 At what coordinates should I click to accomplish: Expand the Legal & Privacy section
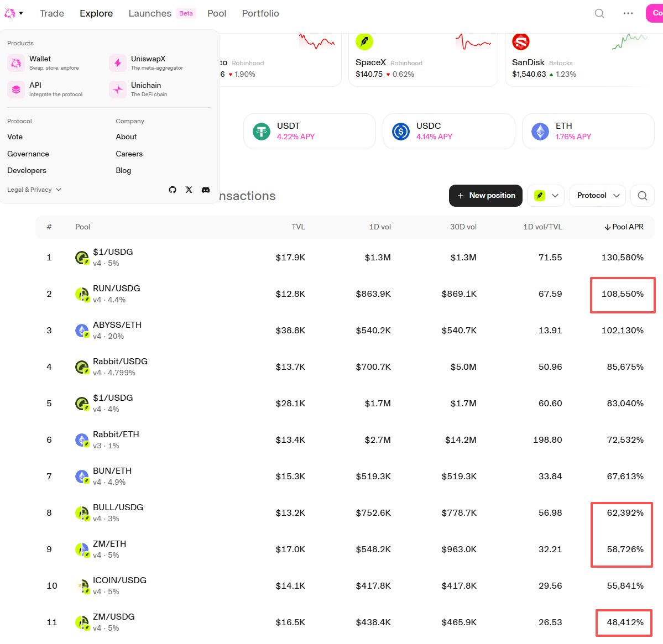[x=34, y=190]
